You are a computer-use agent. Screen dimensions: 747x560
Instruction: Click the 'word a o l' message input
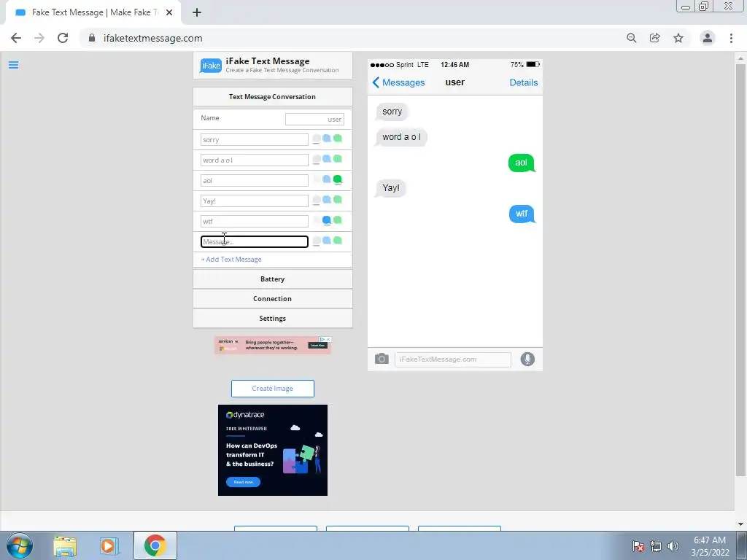255,160
